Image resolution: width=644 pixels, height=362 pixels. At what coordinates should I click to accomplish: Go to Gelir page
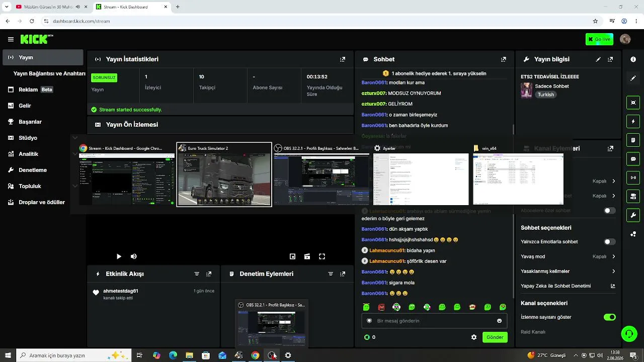[x=43, y=106]
